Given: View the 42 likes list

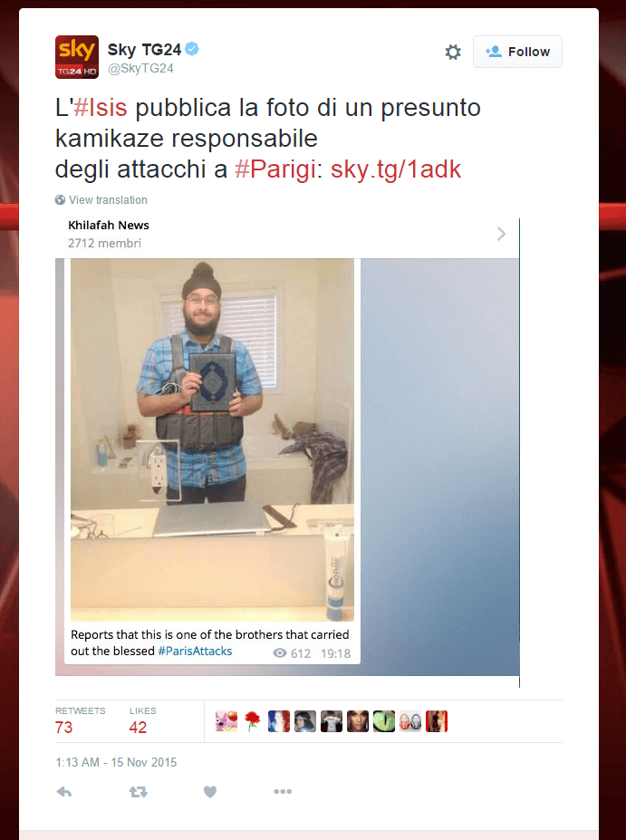Looking at the screenshot, I should 142,720.
